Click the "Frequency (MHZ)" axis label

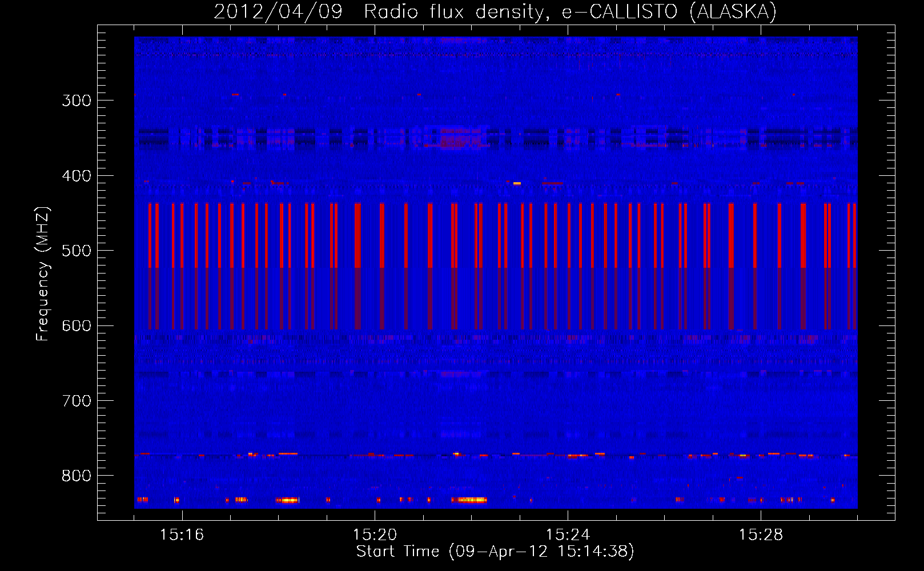point(43,274)
